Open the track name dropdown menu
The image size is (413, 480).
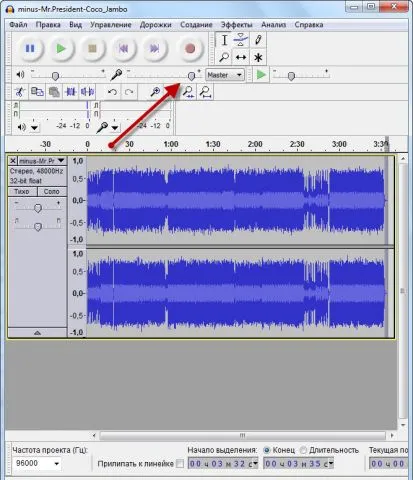pyautogui.click(x=42, y=161)
